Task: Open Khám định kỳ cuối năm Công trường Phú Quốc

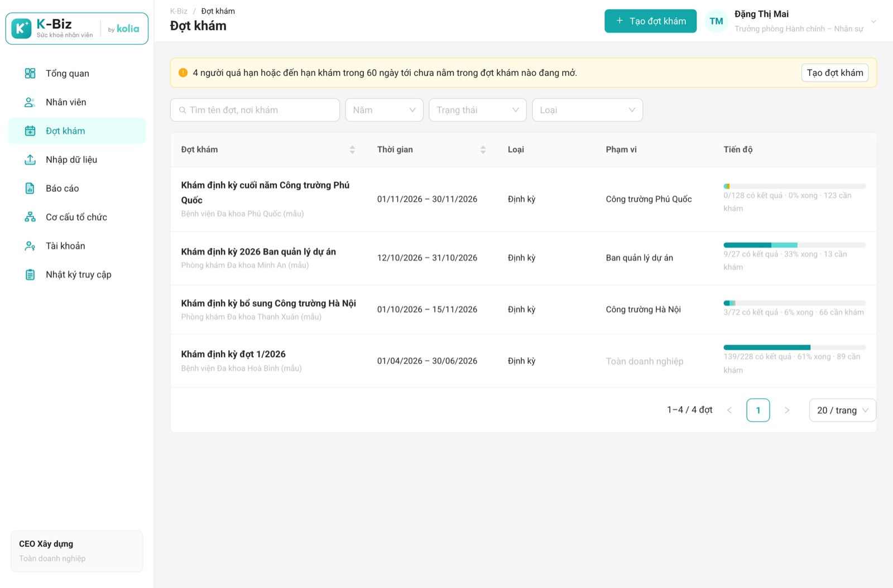Action: point(265,192)
